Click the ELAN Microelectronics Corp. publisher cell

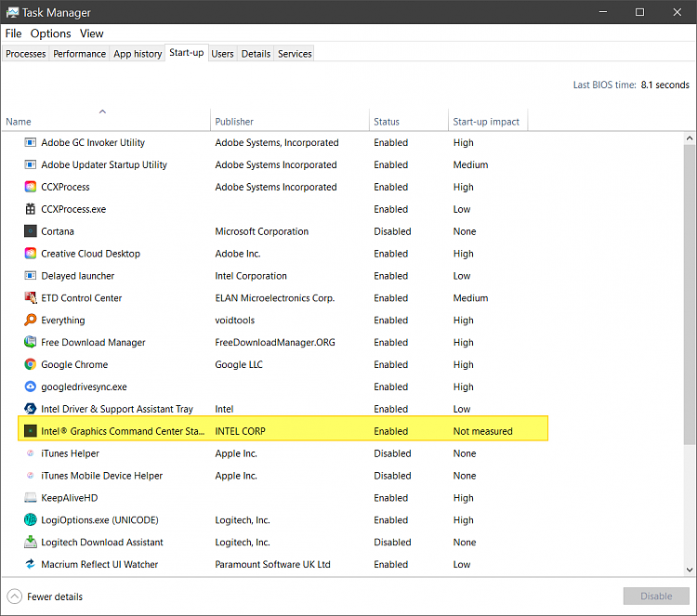[x=275, y=297]
